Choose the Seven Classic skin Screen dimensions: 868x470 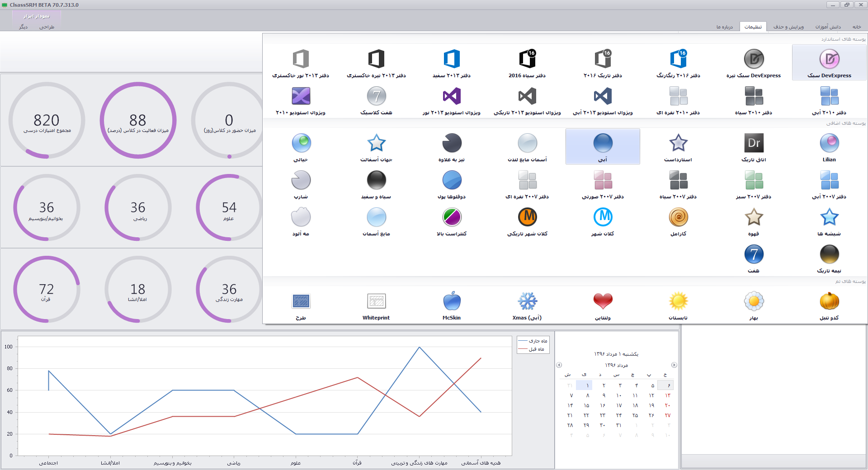(376, 100)
